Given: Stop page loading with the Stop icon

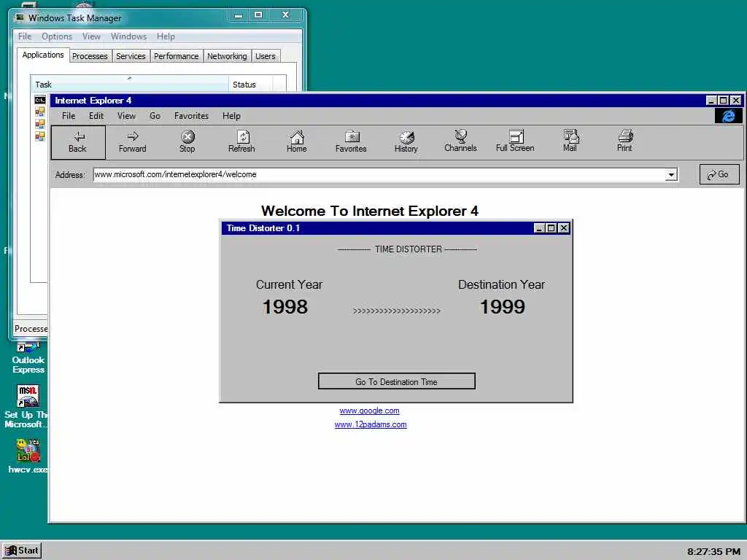Looking at the screenshot, I should pos(187,142).
